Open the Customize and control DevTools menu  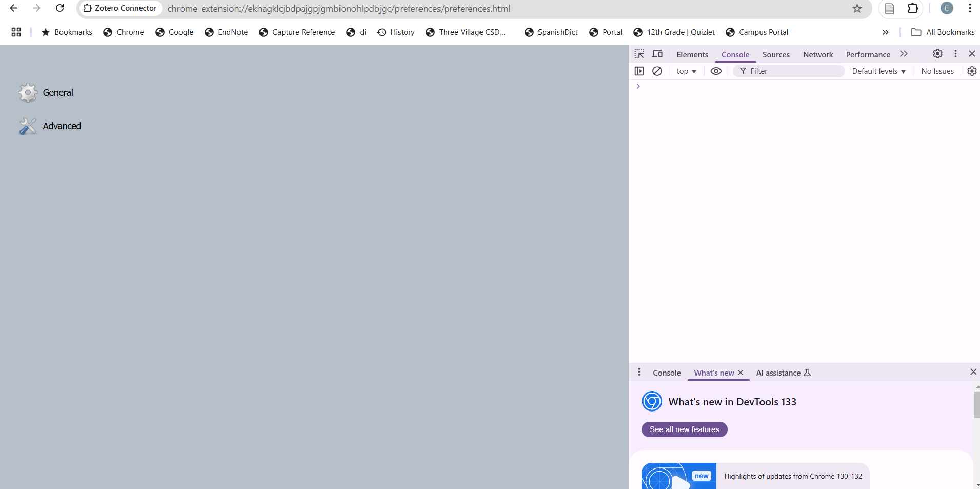(x=955, y=54)
